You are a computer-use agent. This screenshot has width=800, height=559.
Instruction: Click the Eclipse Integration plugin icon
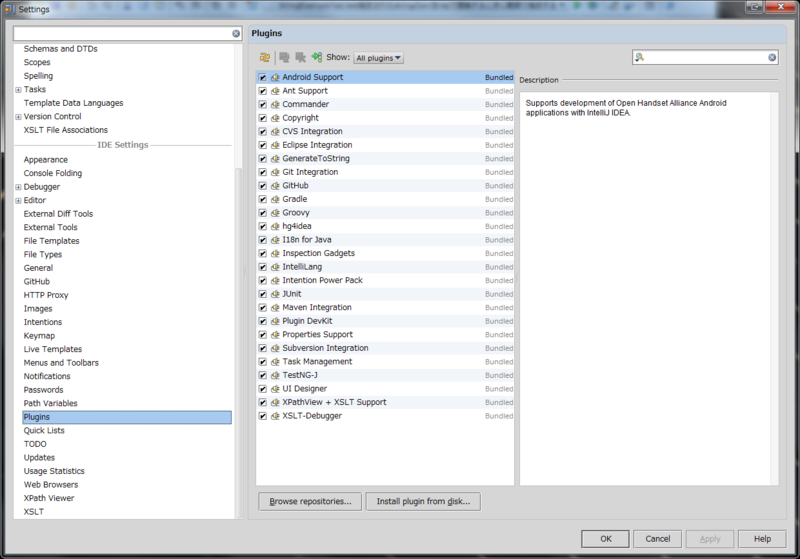pyautogui.click(x=275, y=145)
